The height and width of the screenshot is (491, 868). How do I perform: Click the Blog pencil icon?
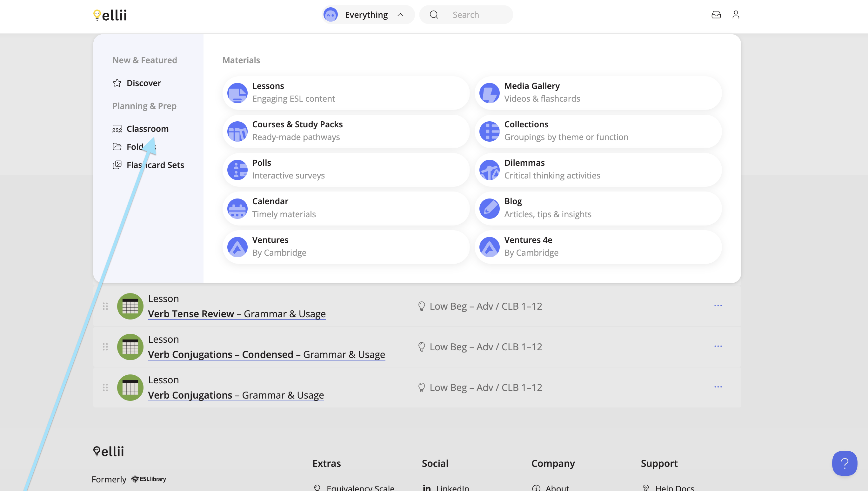(x=490, y=208)
